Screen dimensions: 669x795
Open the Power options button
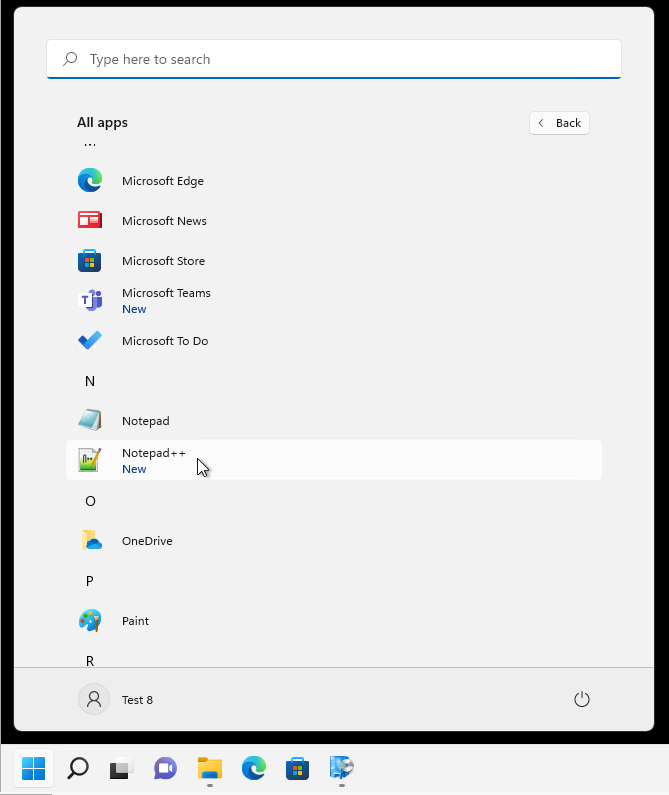582,700
